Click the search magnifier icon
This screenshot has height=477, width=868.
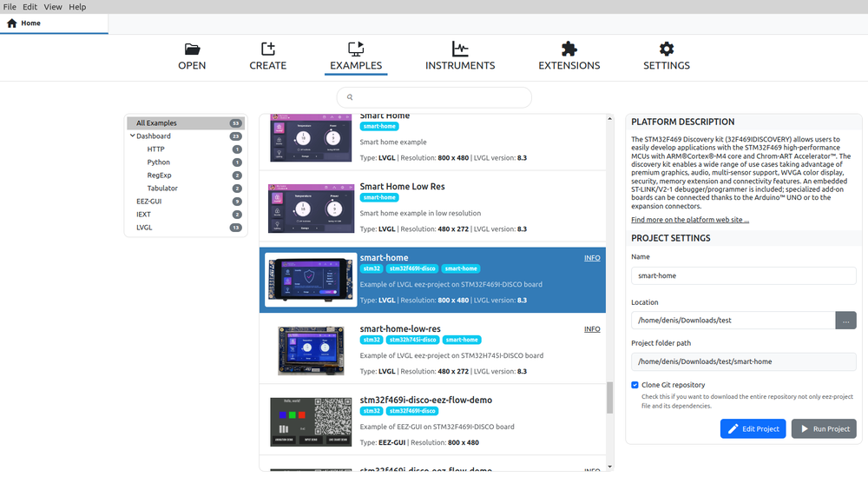350,97
